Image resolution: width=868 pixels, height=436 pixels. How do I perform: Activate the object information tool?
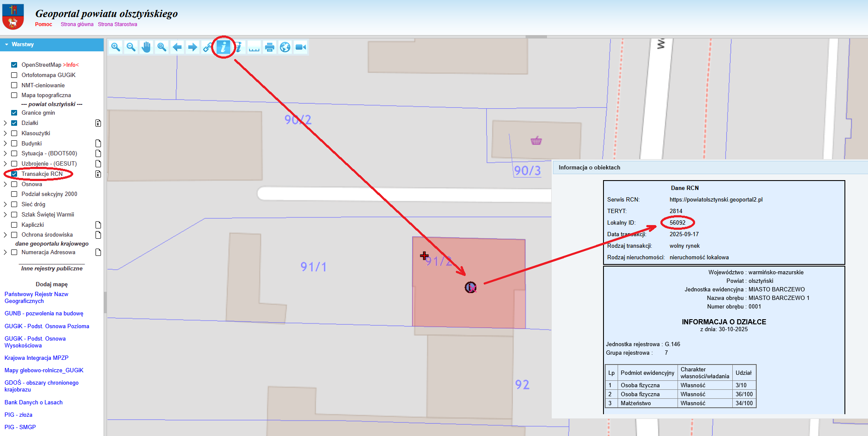(x=223, y=47)
